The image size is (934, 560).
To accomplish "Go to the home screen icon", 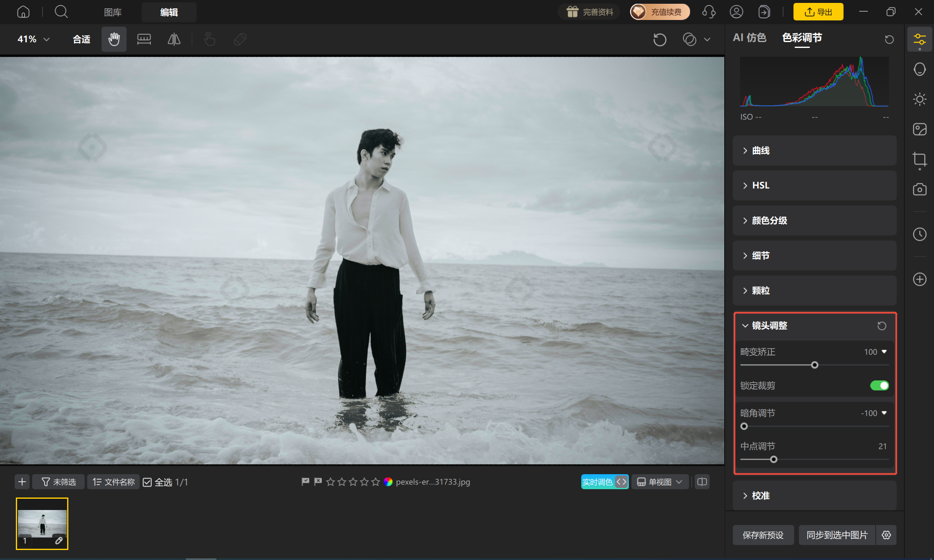I will click(x=23, y=12).
